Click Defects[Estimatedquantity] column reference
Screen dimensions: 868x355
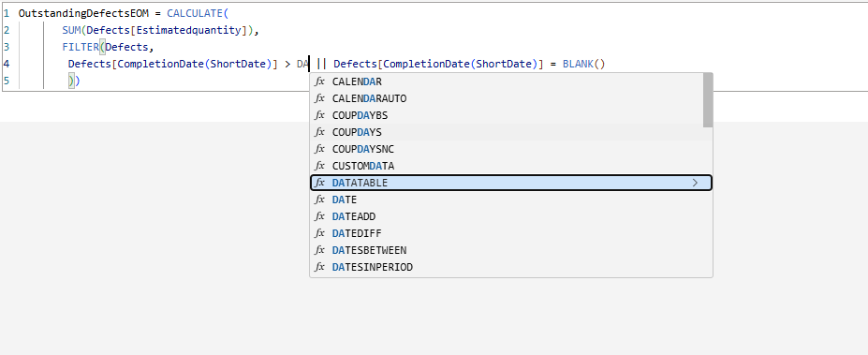pyautogui.click(x=167, y=31)
